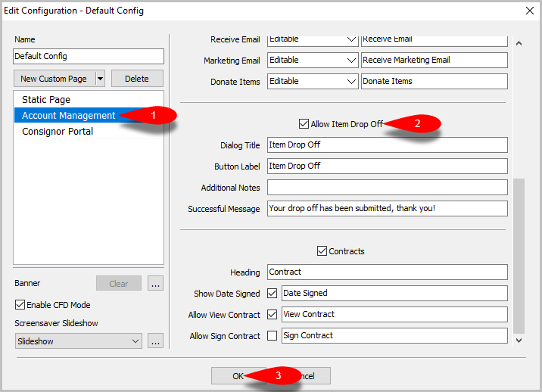This screenshot has width=542, height=392.
Task: Click the Dialog Title field
Action: point(387,145)
